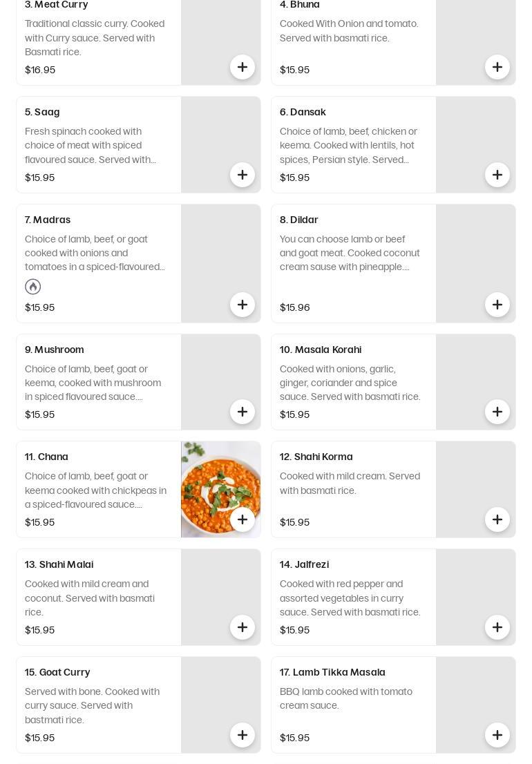Tap the plus icon for Madras
Image resolution: width=532 pixels, height=764 pixels.
coord(242,305)
